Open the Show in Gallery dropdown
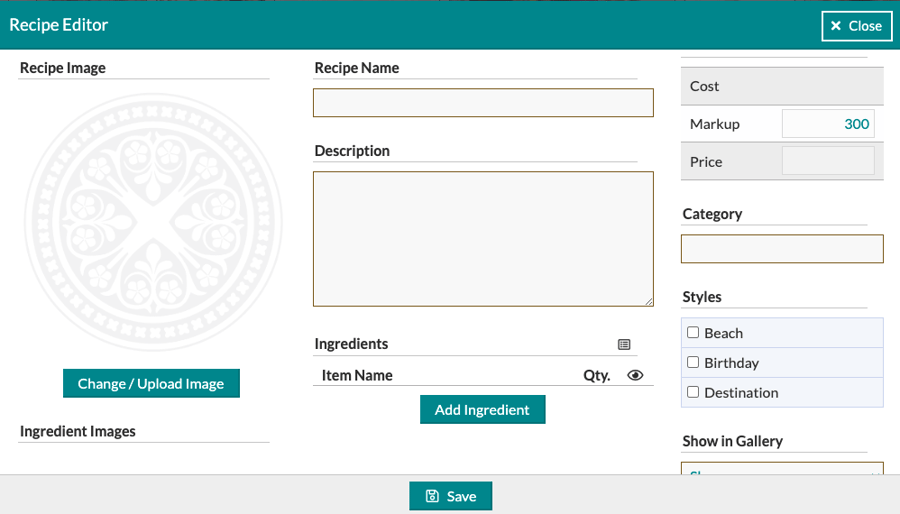 coord(782,468)
